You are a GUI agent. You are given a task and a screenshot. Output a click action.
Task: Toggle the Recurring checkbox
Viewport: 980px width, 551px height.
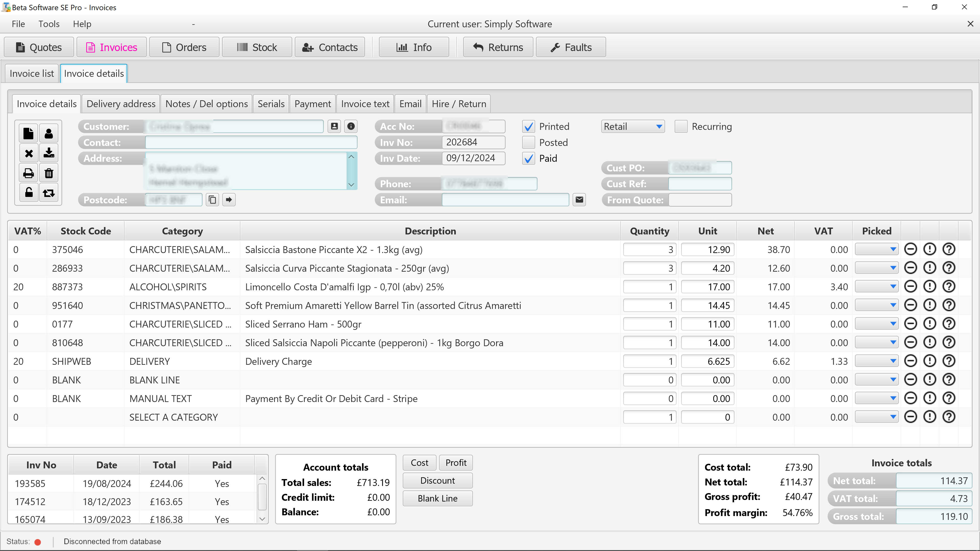coord(681,126)
